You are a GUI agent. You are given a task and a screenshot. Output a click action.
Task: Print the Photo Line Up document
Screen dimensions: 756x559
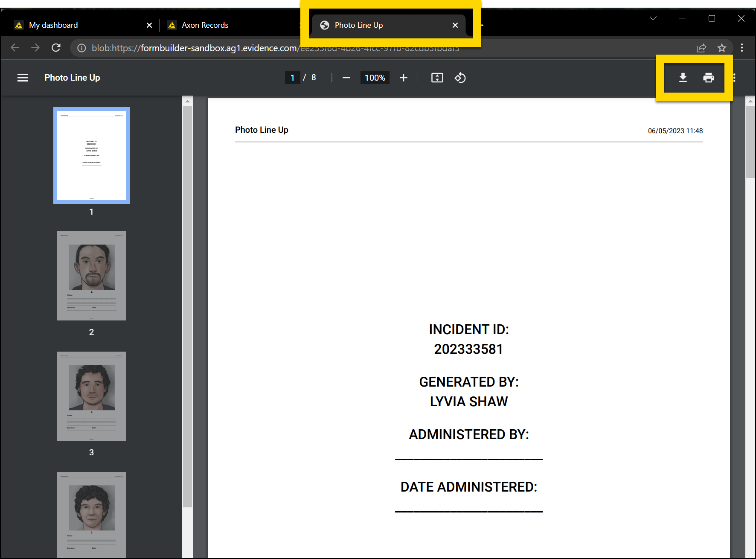[x=709, y=78]
